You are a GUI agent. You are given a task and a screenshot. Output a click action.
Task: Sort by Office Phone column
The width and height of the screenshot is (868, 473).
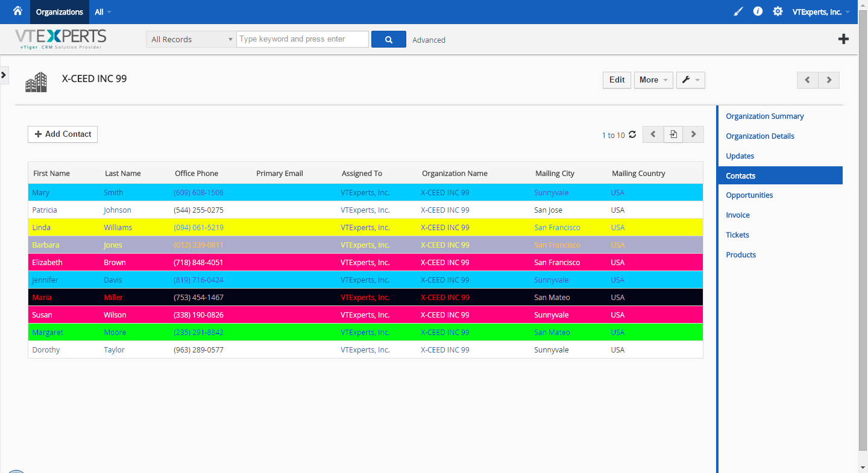click(x=197, y=174)
